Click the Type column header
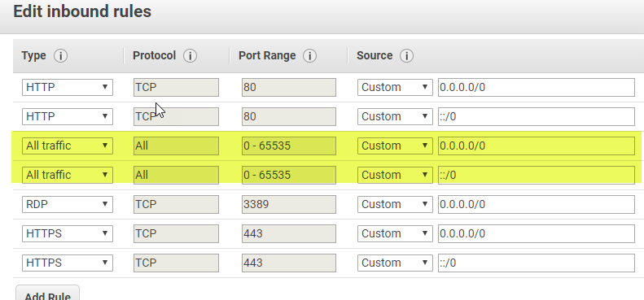 (x=33, y=55)
